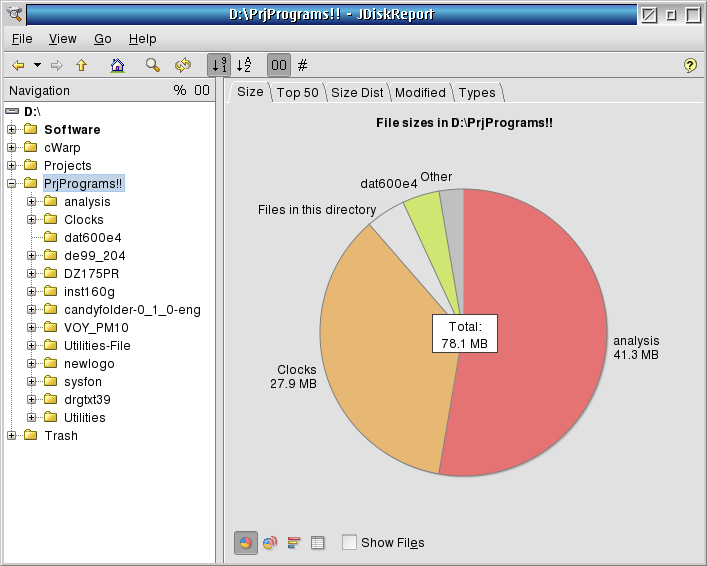The width and height of the screenshot is (707, 566).
Task: Go to home directory icon
Action: (x=117, y=66)
